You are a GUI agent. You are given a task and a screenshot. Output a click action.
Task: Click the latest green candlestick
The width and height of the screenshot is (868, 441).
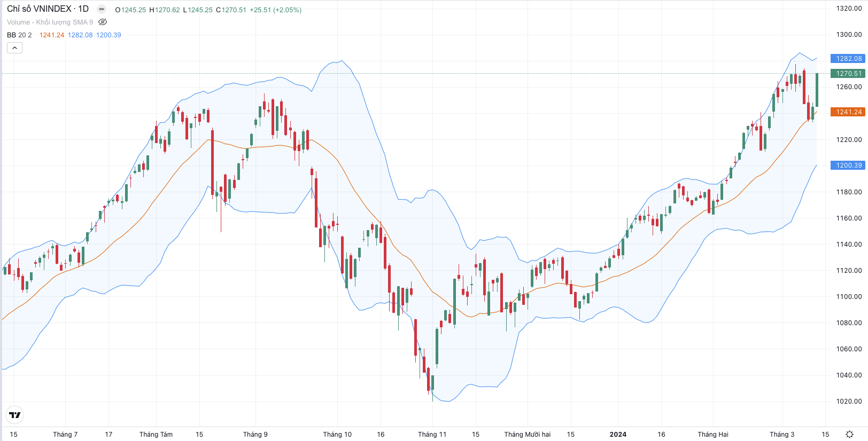tap(817, 90)
